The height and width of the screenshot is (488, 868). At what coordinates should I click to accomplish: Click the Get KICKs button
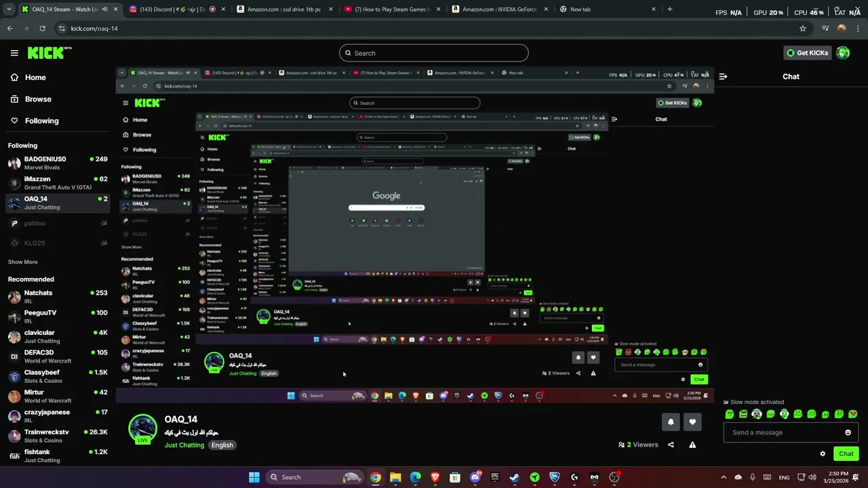pyautogui.click(x=807, y=53)
